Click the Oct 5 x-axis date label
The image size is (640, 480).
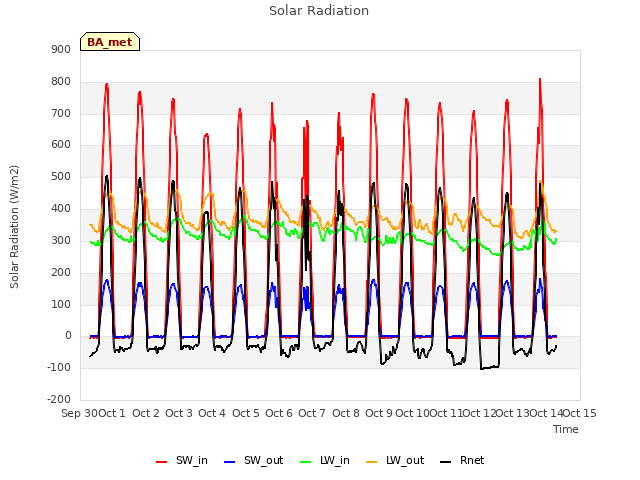(246, 413)
